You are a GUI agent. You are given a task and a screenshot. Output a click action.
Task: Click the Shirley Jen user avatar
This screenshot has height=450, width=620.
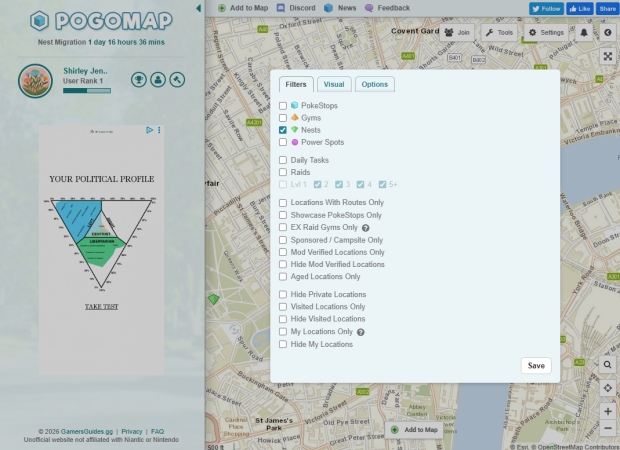35,81
